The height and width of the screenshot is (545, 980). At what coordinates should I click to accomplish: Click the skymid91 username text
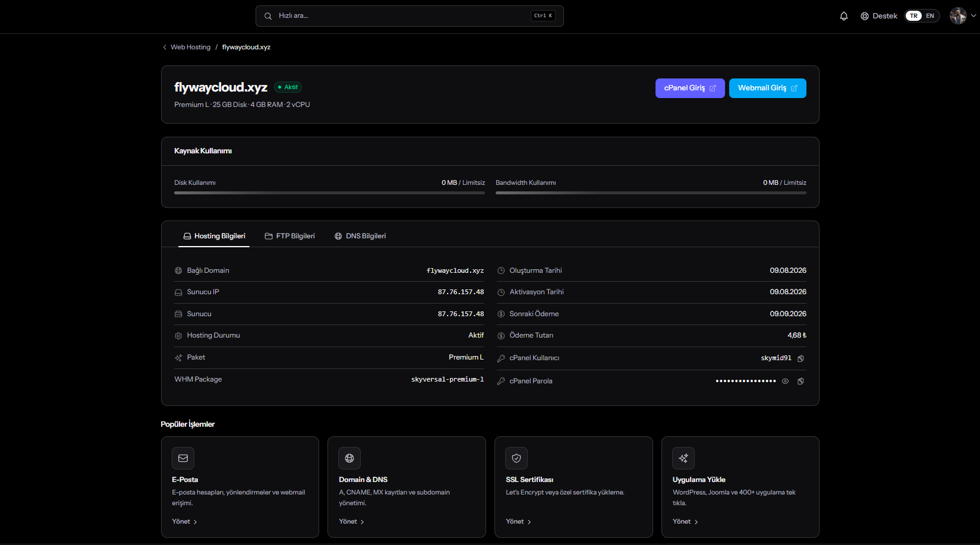click(776, 358)
